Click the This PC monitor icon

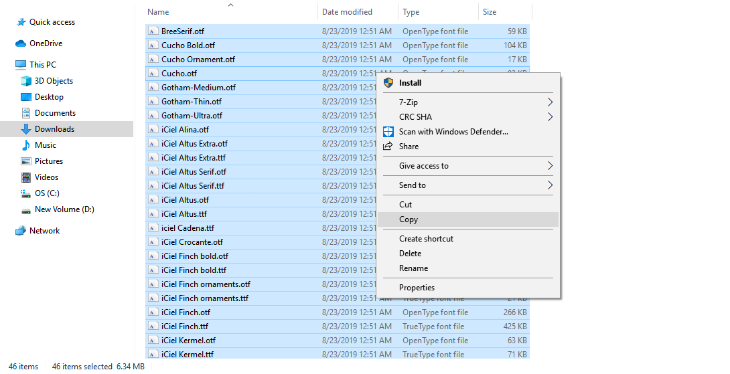(20, 64)
